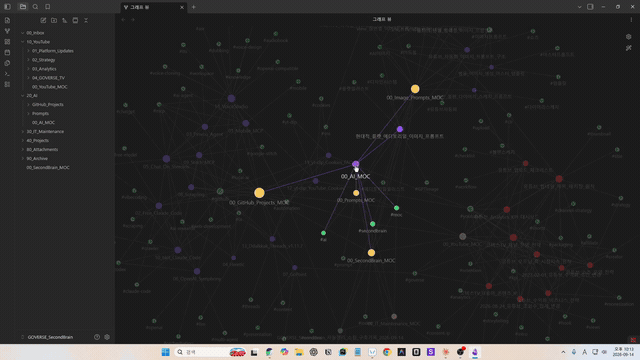The image size is (640, 360).
Task: Select the 00_SecondBrain_MOC graph node
Action: (371, 253)
